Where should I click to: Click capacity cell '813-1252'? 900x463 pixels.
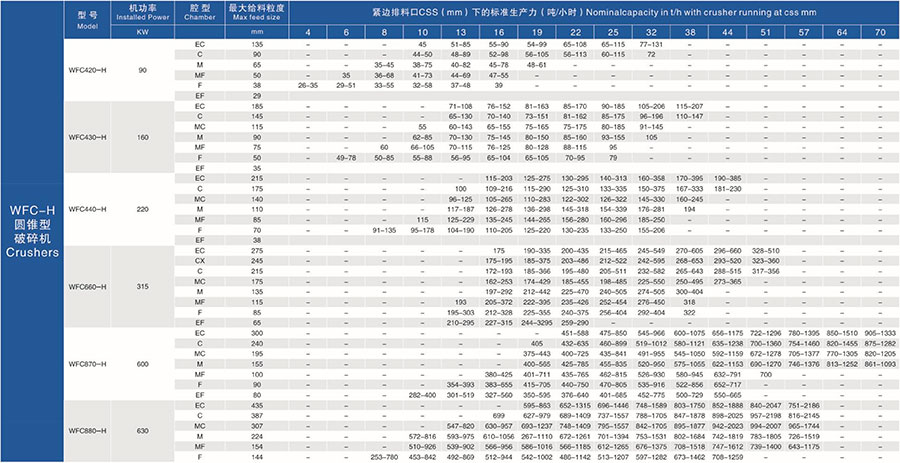pyautogui.click(x=841, y=364)
